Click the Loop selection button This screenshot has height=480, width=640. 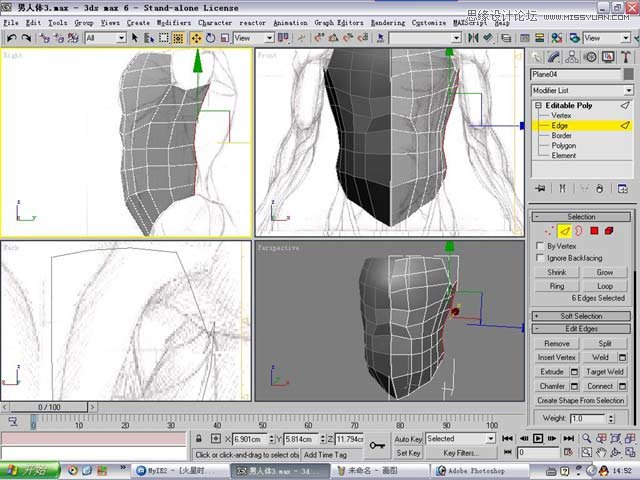coord(605,285)
